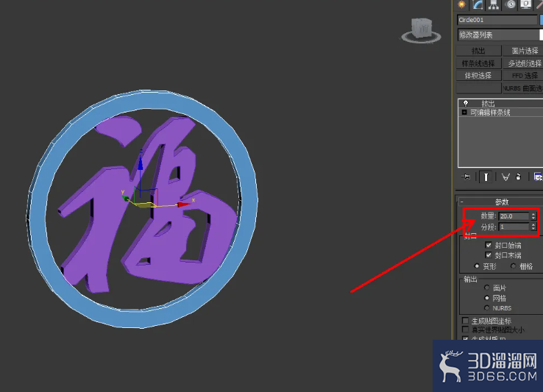Click the 面片选择 button

pos(523,51)
